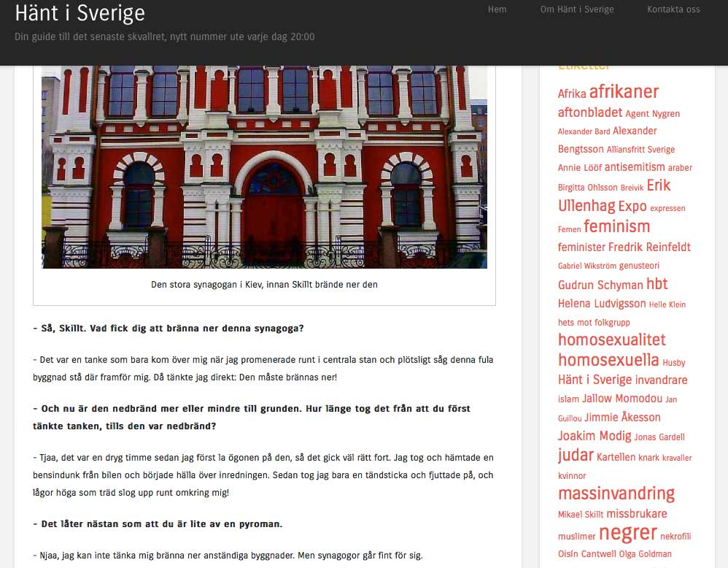Open the Om Hänt i Sverige page
728x568 pixels.
tap(576, 9)
